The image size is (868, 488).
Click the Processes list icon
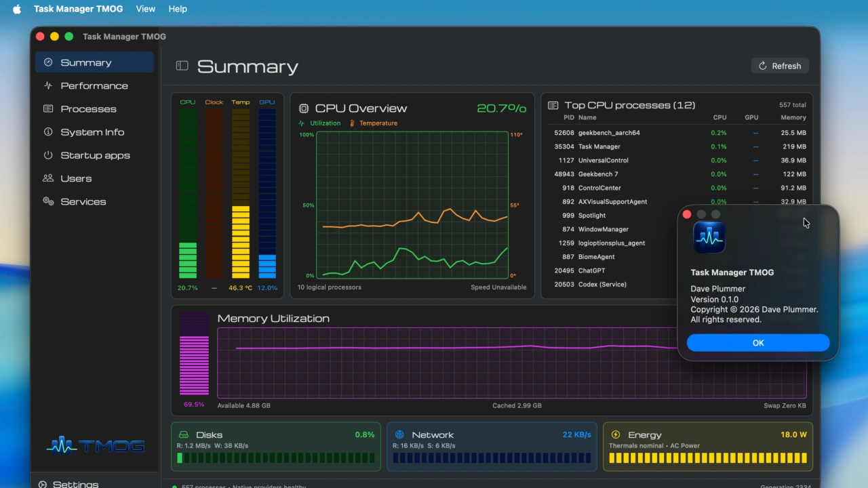48,108
